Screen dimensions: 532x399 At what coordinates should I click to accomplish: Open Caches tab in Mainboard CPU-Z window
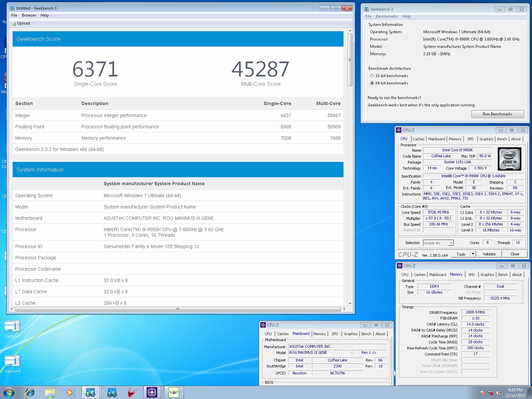click(x=283, y=334)
